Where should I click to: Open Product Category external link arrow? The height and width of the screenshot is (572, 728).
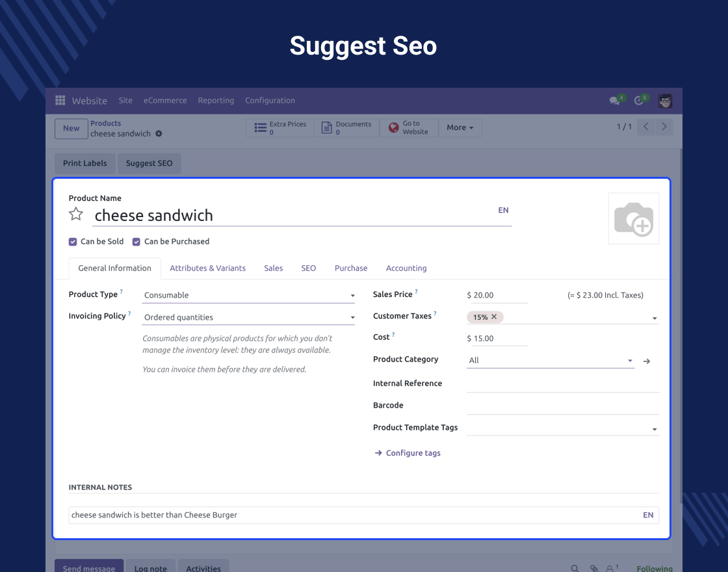[647, 361]
